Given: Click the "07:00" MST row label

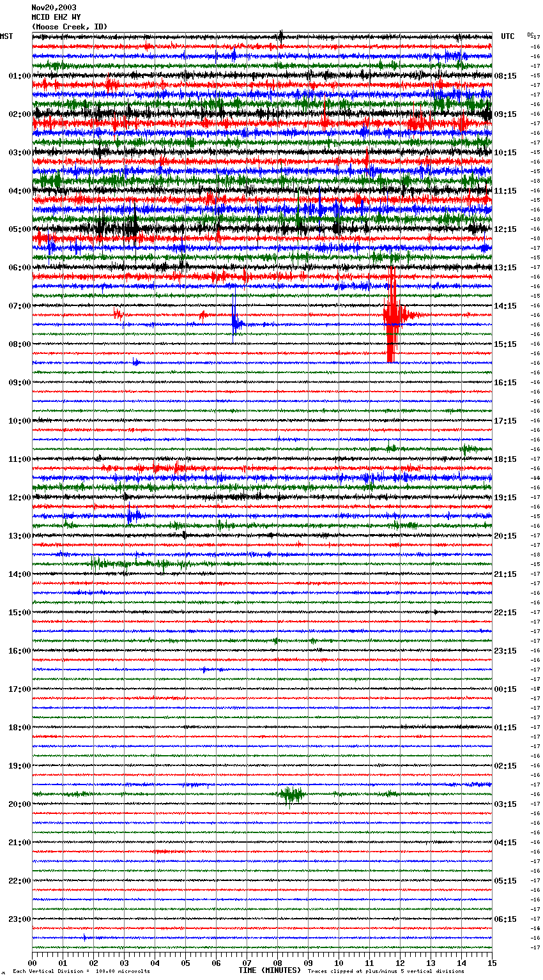Looking at the screenshot, I should click(20, 306).
